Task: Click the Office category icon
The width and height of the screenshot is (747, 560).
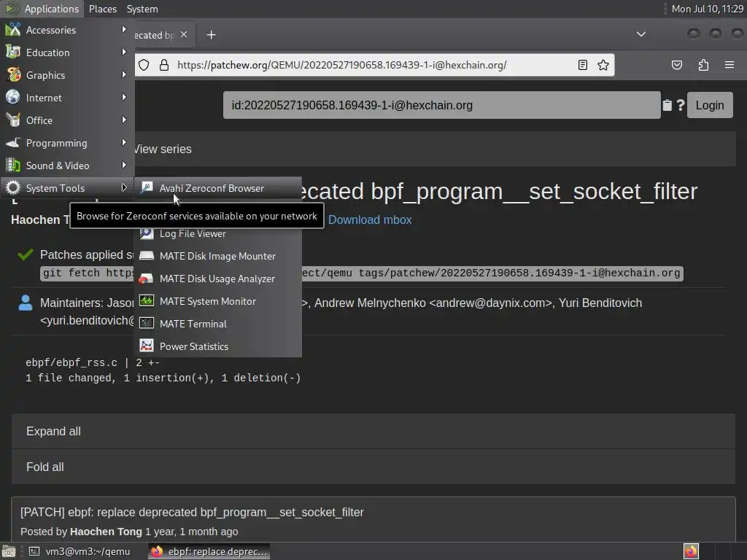Action: 13,120
